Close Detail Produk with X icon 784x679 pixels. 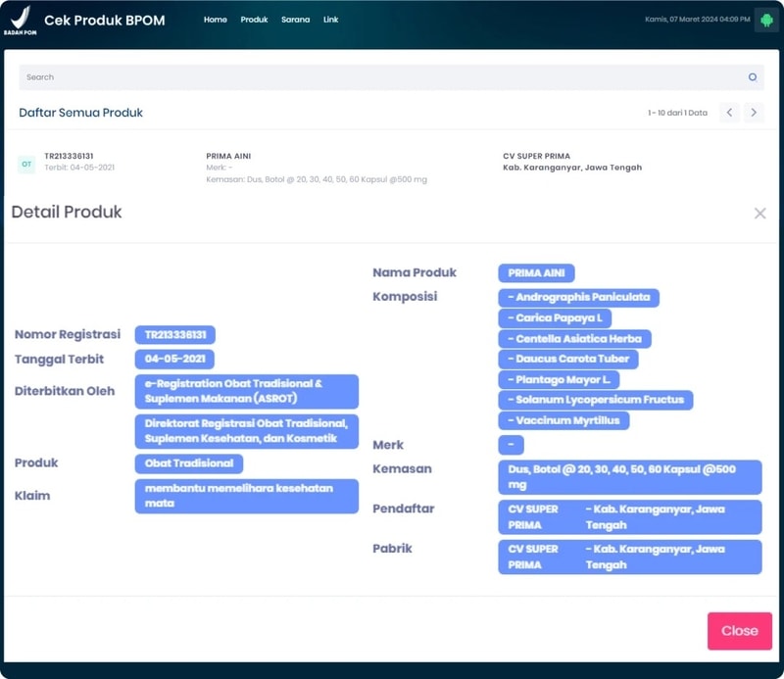[x=760, y=214]
